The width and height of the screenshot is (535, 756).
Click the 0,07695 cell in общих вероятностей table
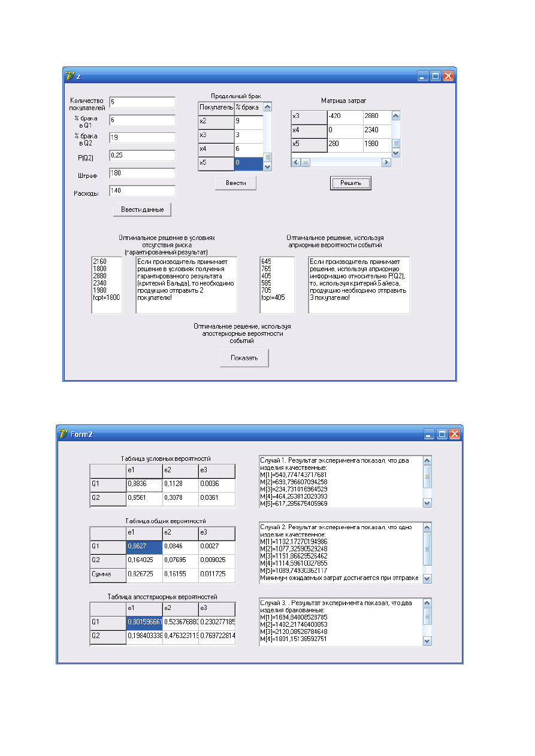tap(180, 561)
